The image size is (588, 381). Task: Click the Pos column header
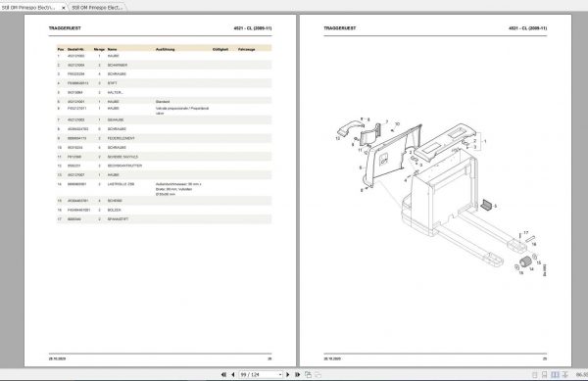61,49
